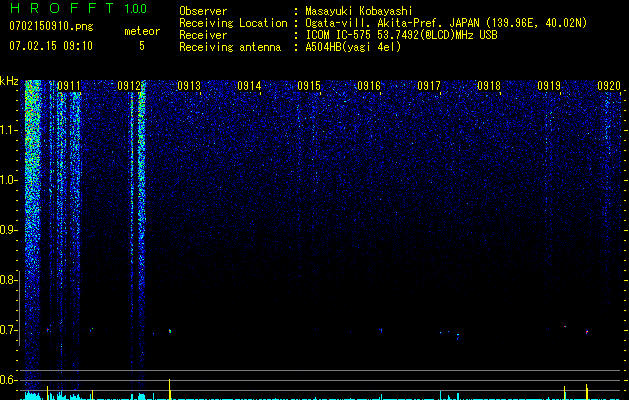Viewport: 629px width, 400px height.
Task: Select the filename 0702150910.png
Action: tap(51, 26)
